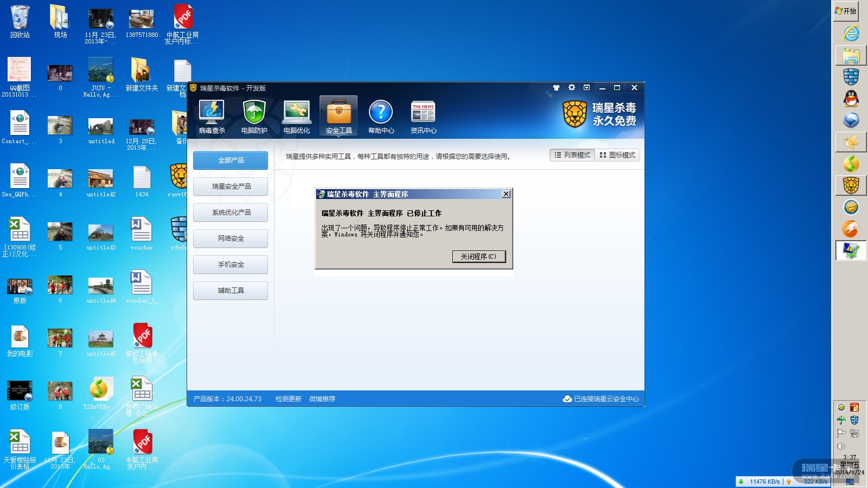868x488 pixels.
Task: Click the green umbrella tray icon
Action: (x=841, y=420)
